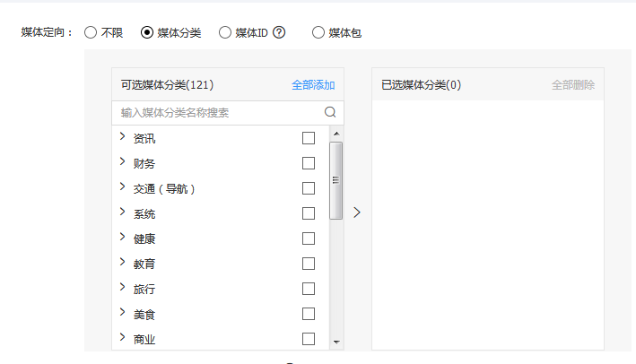
Task: Select the 不限 radio option
Action: pyautogui.click(x=91, y=32)
